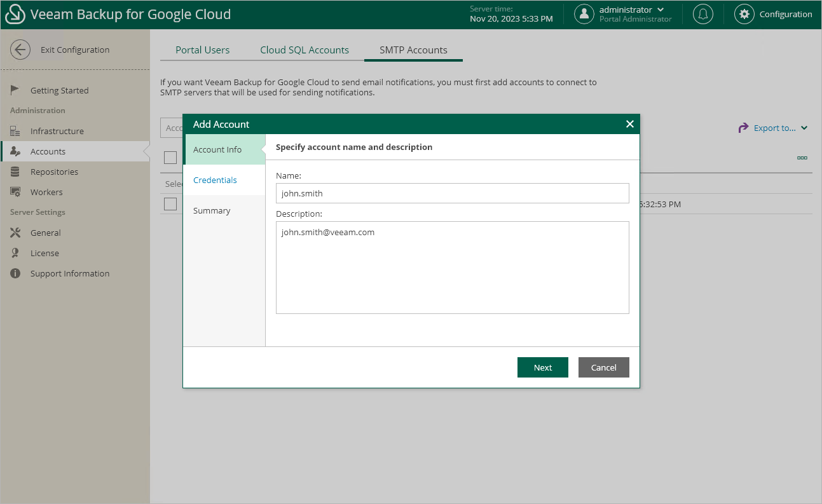The height and width of the screenshot is (504, 822).
Task: Click the Export to arrow icon
Action: tap(743, 128)
